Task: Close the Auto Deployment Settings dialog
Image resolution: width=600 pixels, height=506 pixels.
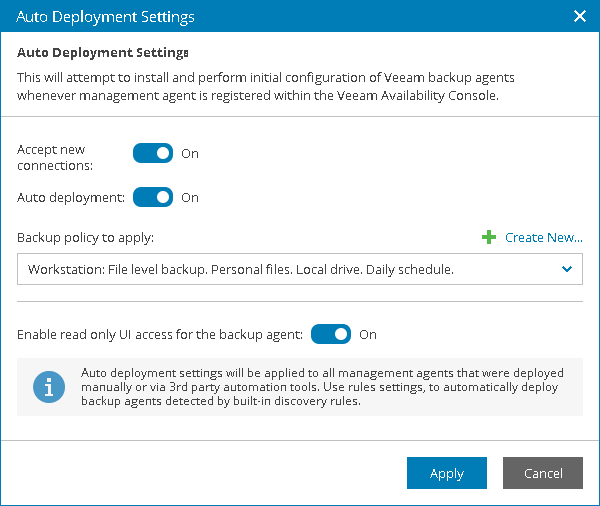Action: click(x=579, y=16)
